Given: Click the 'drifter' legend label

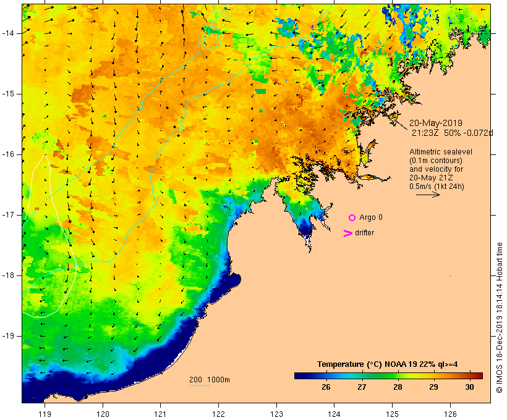Looking at the screenshot, I should click(364, 233).
